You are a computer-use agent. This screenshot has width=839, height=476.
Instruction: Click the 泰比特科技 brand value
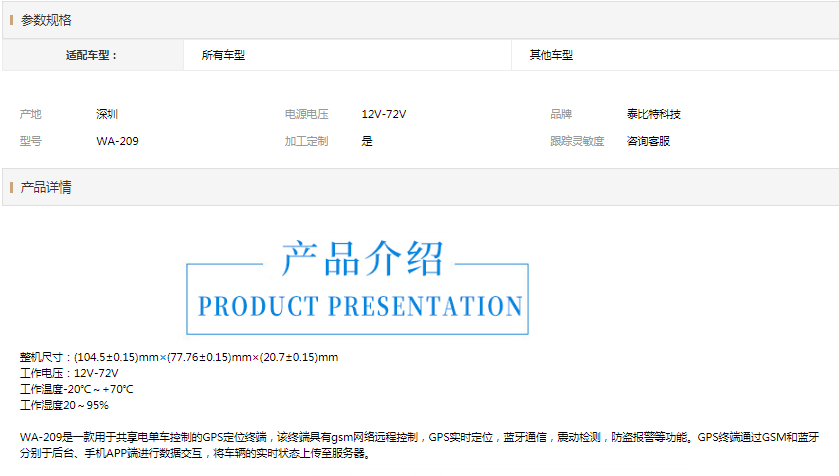pos(654,114)
